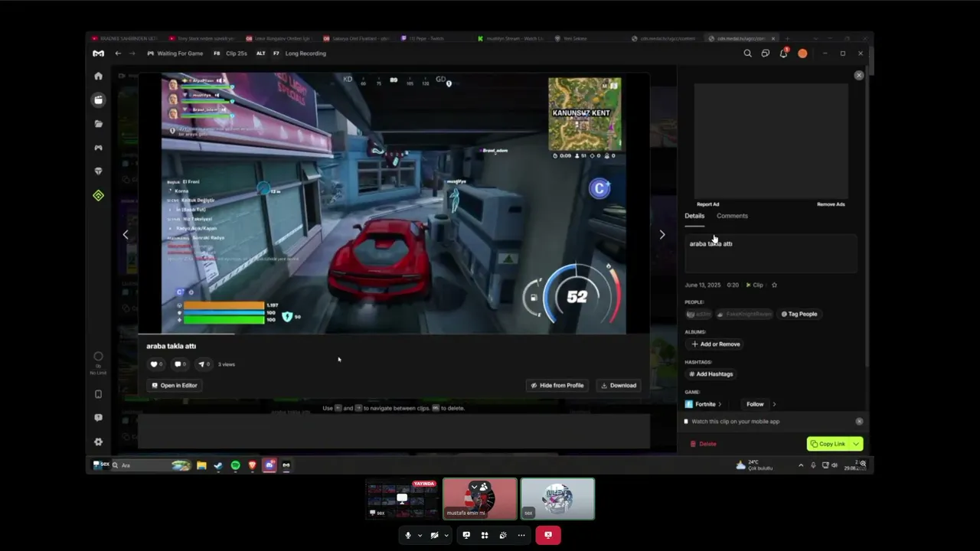Open the Medal messages icon
This screenshot has width=980, height=551.
click(765, 54)
